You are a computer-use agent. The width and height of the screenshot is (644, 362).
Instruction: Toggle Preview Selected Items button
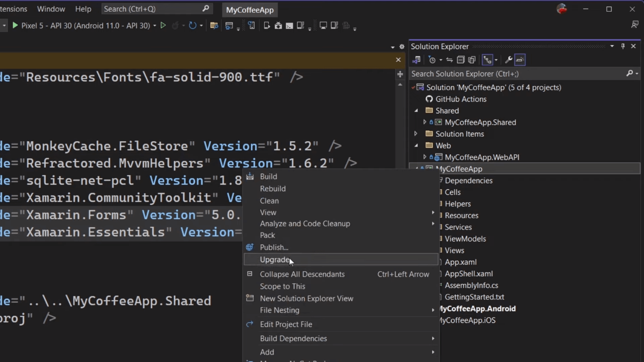(x=520, y=60)
